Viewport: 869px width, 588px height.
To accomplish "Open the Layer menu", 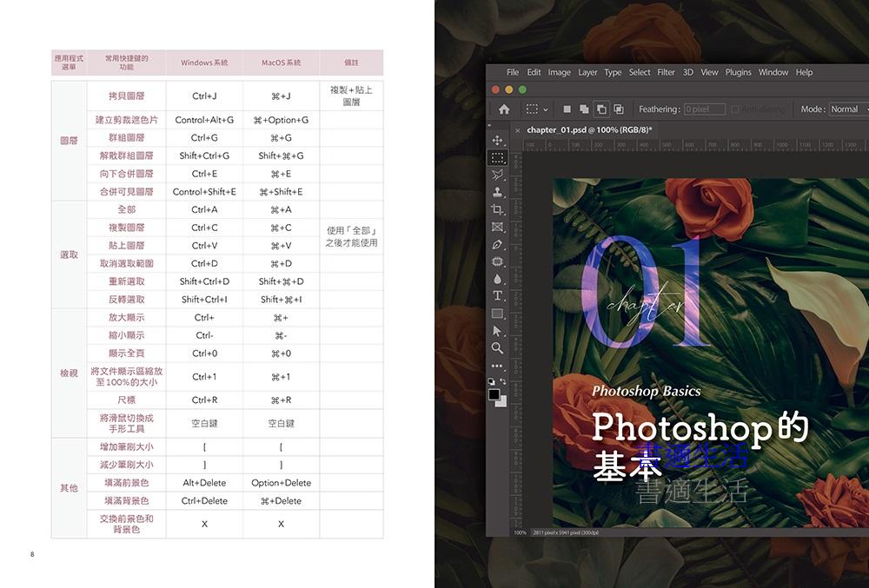I will [x=587, y=72].
